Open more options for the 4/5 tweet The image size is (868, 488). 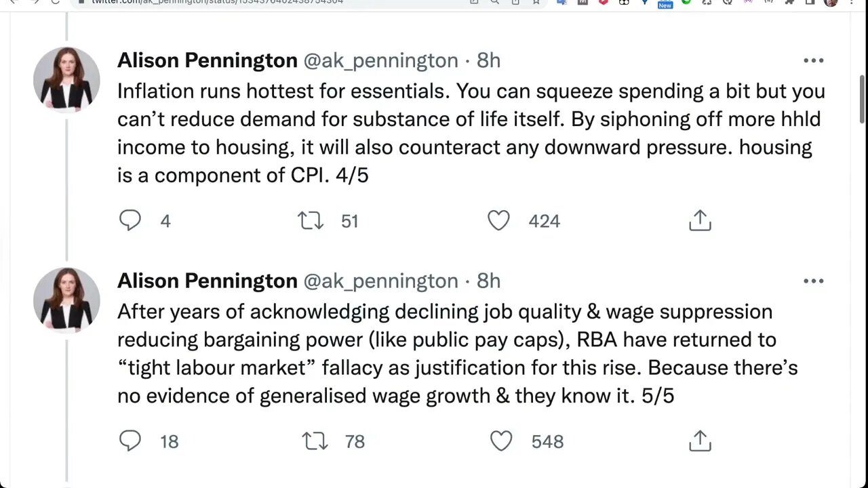(813, 60)
